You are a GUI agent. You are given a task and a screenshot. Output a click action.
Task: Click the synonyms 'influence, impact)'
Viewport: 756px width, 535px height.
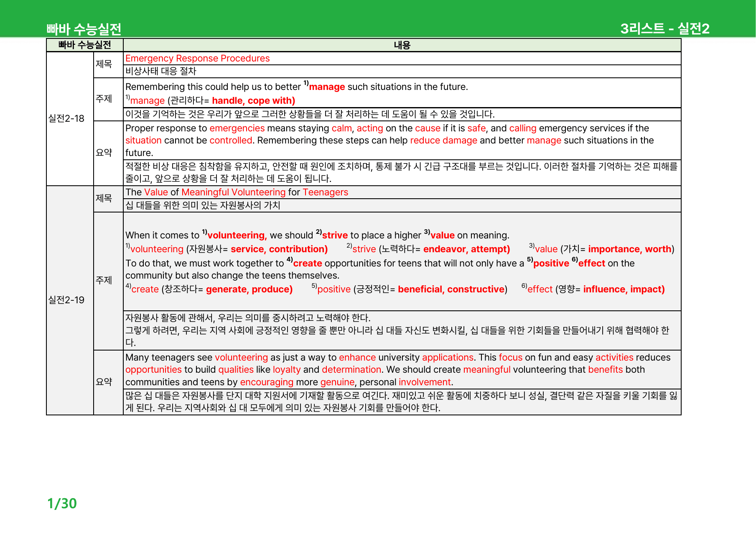624,289
